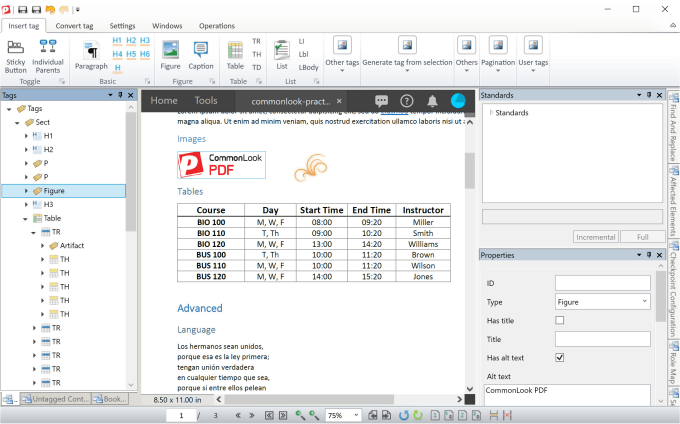Insert a generic H heading tag

point(118,68)
